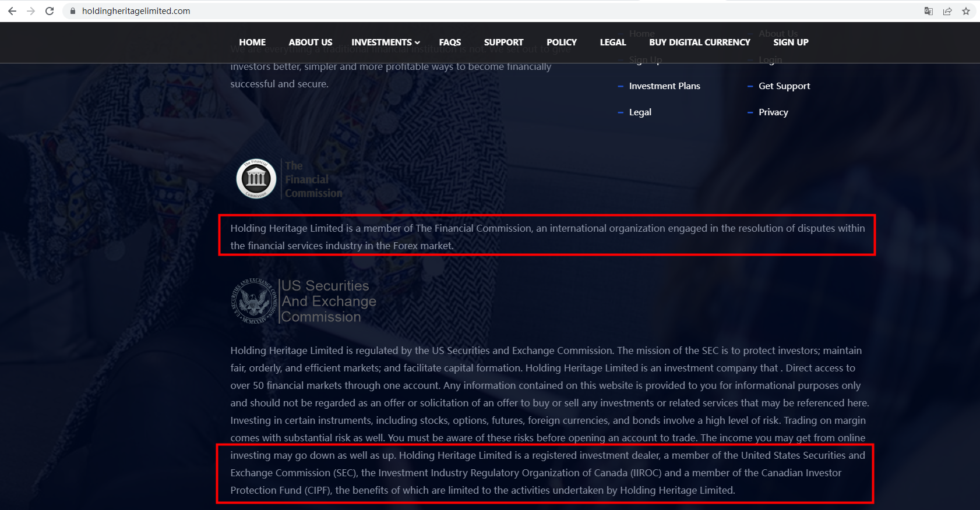Go back using the browser back arrow
Viewport: 980px width, 510px height.
pyautogui.click(x=12, y=11)
